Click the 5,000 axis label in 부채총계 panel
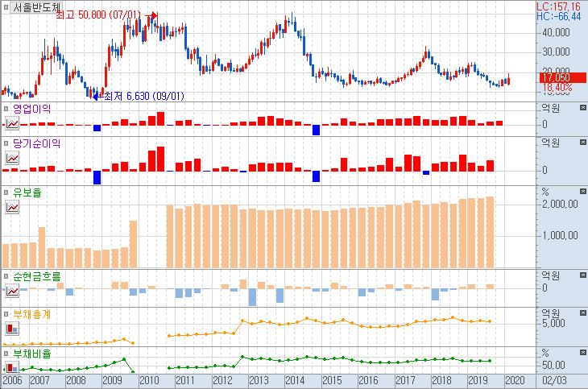 [553, 323]
